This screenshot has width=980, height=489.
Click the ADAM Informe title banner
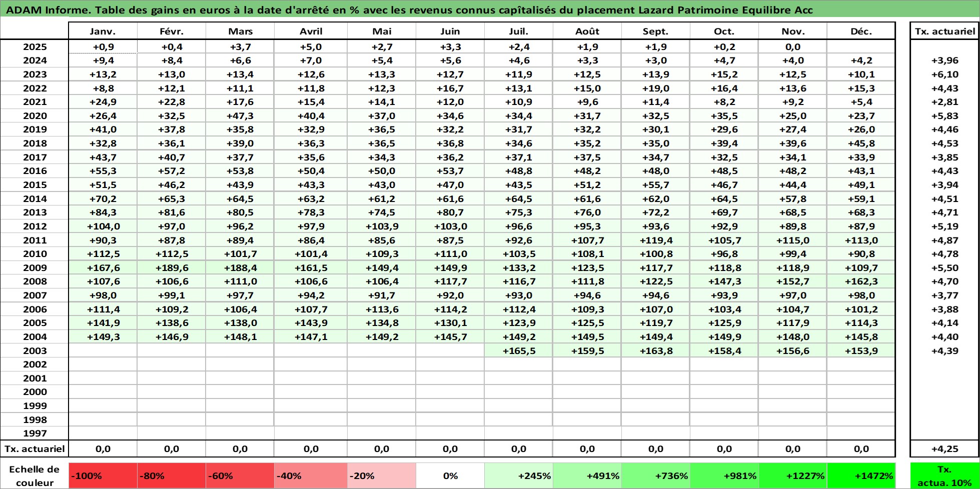point(490,9)
